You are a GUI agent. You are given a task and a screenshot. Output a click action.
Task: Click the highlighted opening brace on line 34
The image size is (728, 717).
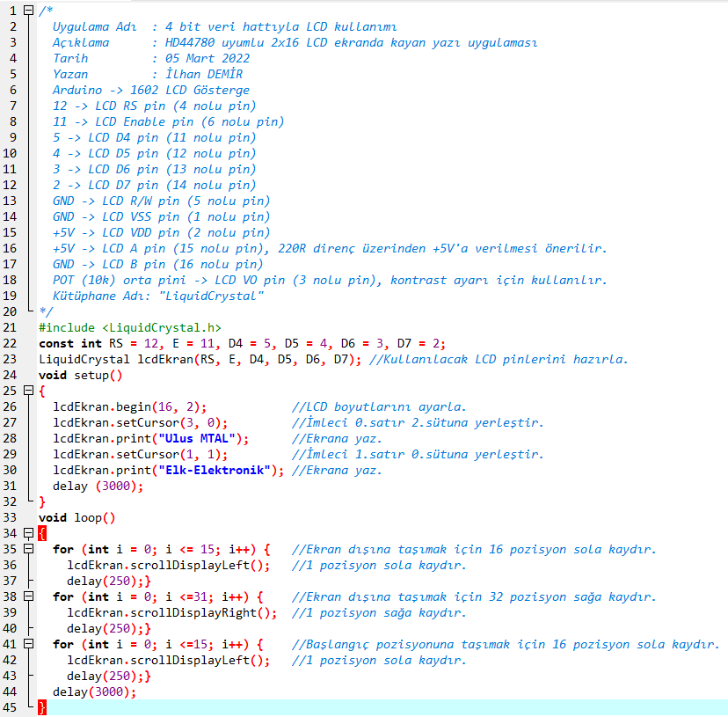(42, 533)
